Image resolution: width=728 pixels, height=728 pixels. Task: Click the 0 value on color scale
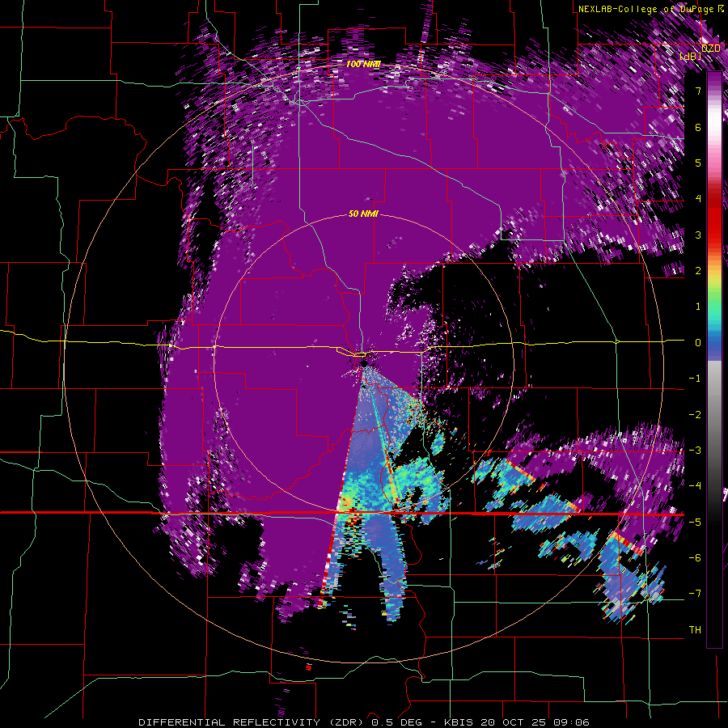[x=698, y=343]
